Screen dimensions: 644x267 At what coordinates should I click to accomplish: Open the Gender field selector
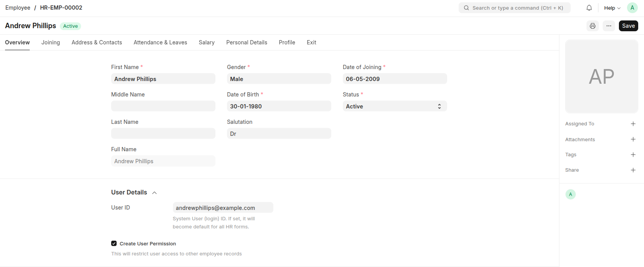click(279, 79)
